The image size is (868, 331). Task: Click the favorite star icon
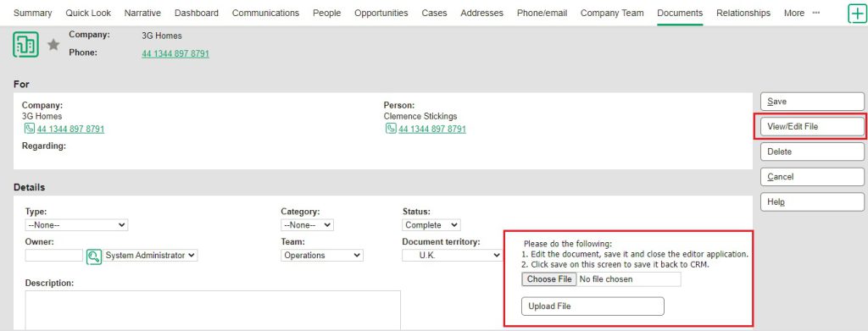click(53, 45)
